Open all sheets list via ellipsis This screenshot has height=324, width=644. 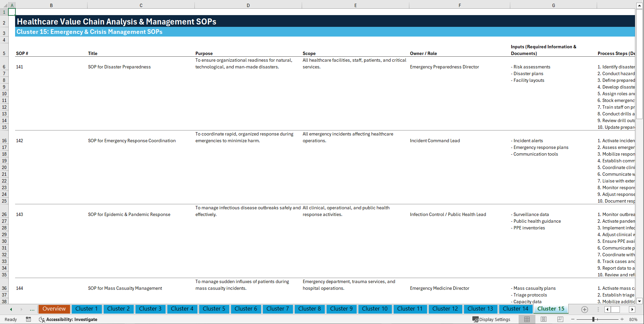(32, 309)
